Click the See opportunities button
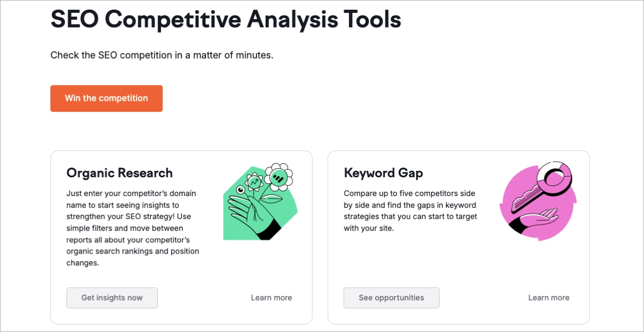The width and height of the screenshot is (644, 332). (391, 298)
